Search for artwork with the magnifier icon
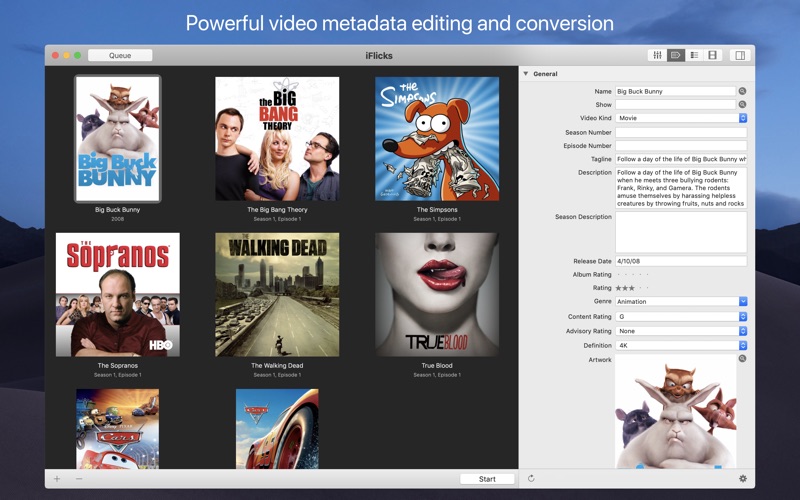The height and width of the screenshot is (500, 800). [x=743, y=359]
